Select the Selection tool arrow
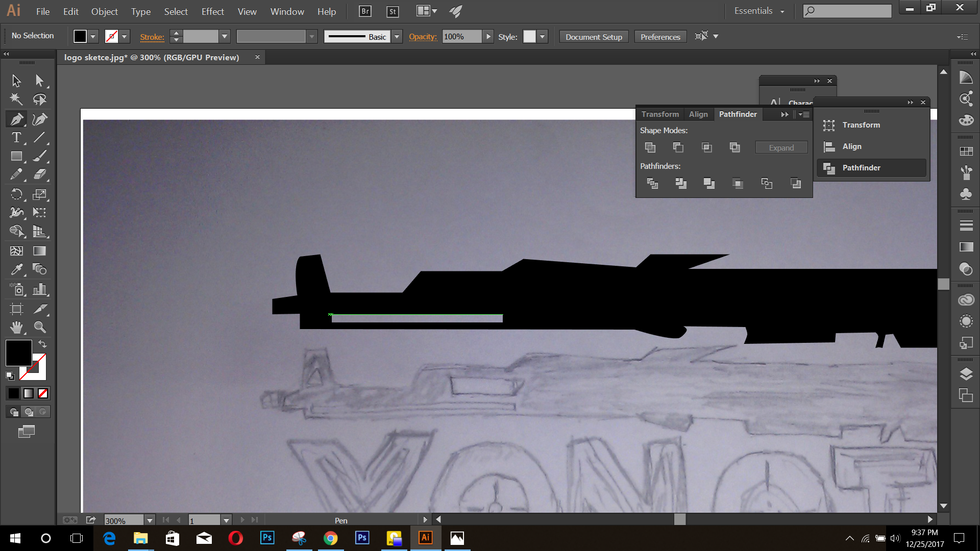This screenshot has width=980, height=551. [16, 81]
